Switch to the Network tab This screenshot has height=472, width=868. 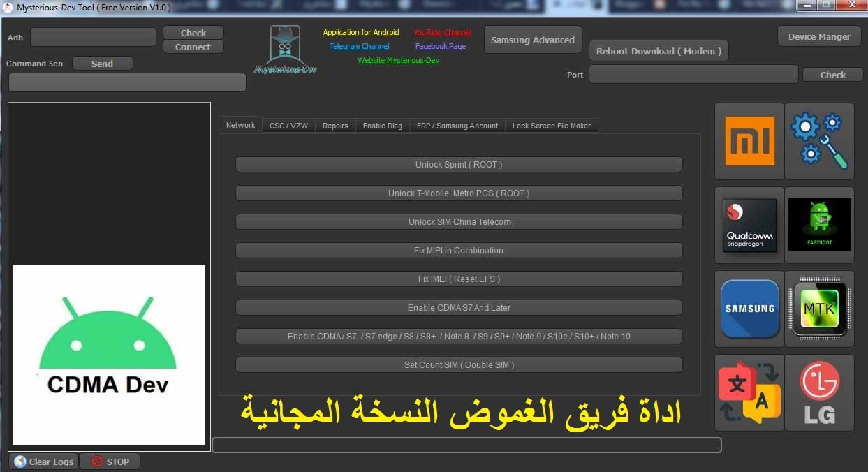pyautogui.click(x=240, y=125)
